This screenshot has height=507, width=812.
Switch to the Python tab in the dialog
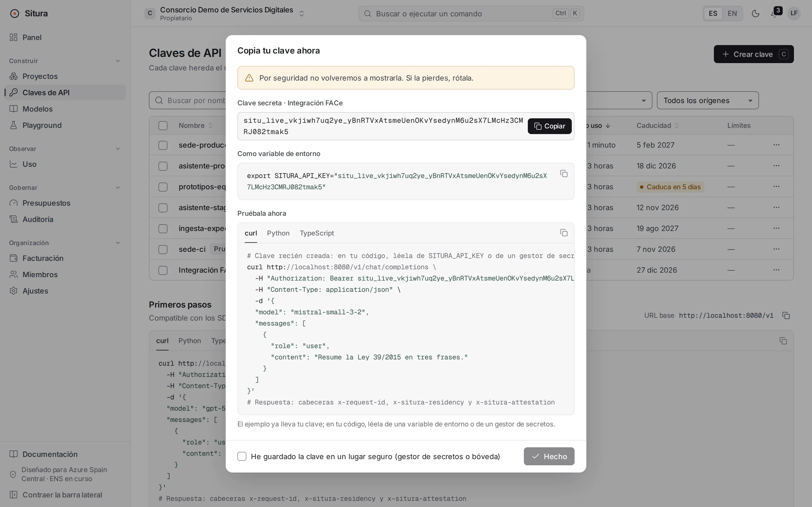point(278,233)
